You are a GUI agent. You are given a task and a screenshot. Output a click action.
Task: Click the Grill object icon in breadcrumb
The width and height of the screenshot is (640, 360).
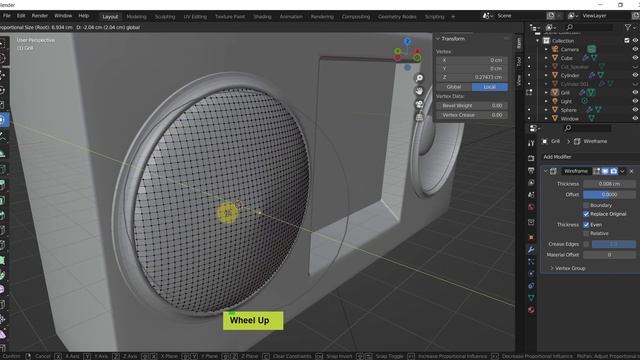click(545, 141)
